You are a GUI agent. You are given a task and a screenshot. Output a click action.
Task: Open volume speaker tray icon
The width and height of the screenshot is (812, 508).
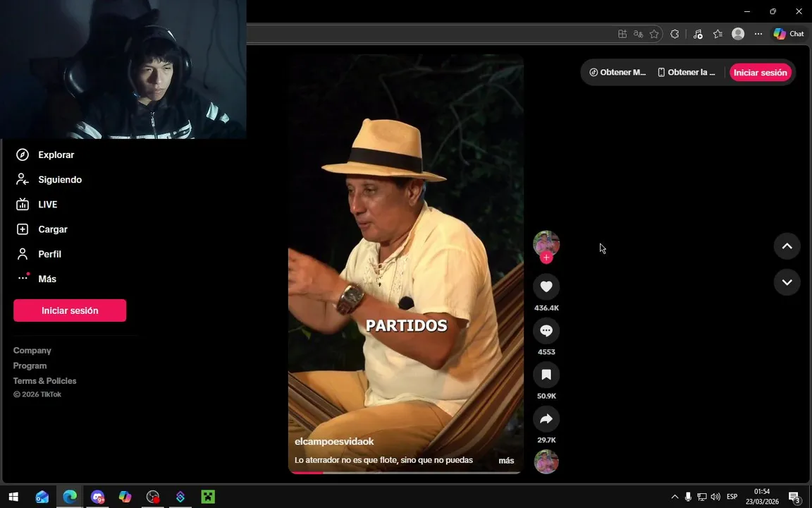pos(715,497)
